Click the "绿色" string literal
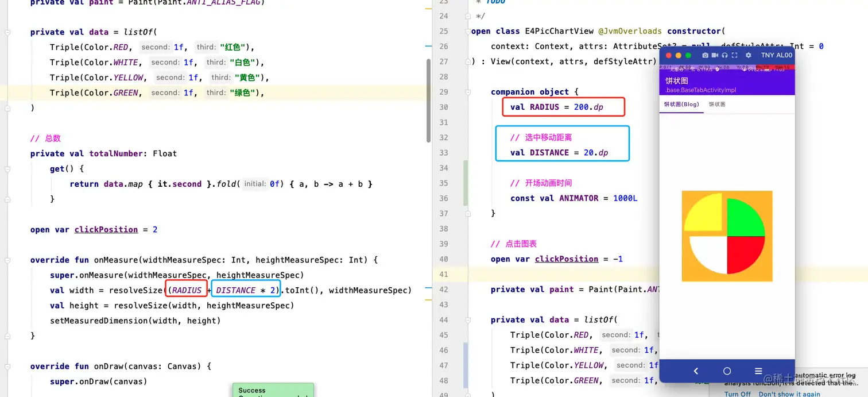 pyautogui.click(x=243, y=93)
